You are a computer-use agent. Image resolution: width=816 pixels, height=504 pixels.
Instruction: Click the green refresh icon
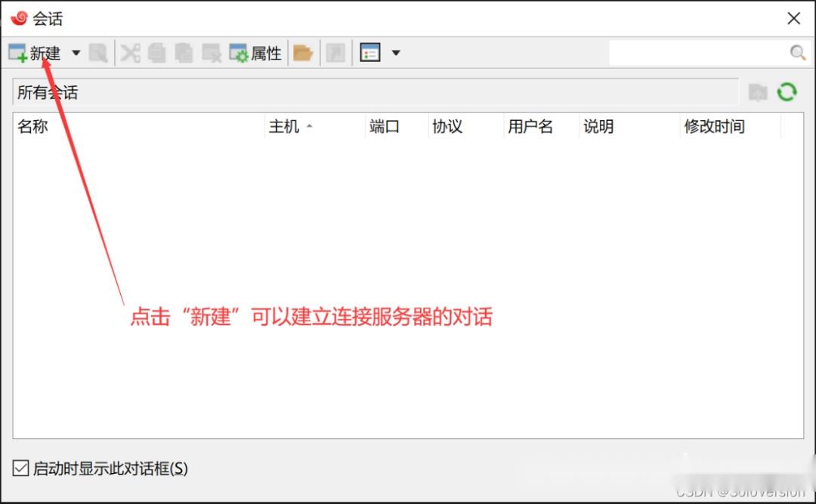pos(787,92)
